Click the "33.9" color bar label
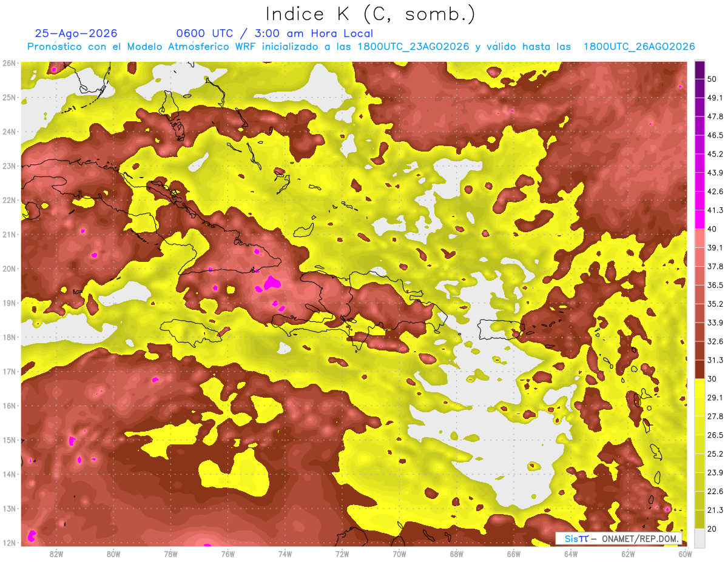The height and width of the screenshot is (562, 728). click(x=715, y=323)
